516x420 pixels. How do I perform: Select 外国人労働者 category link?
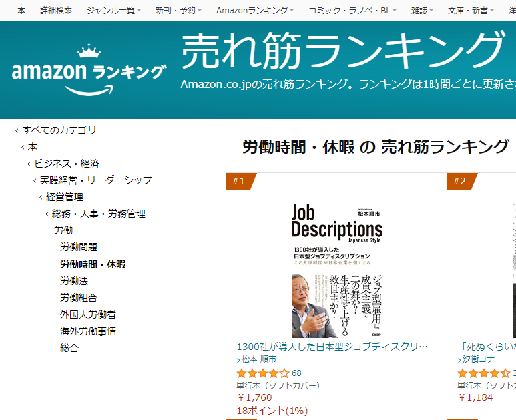[88, 314]
